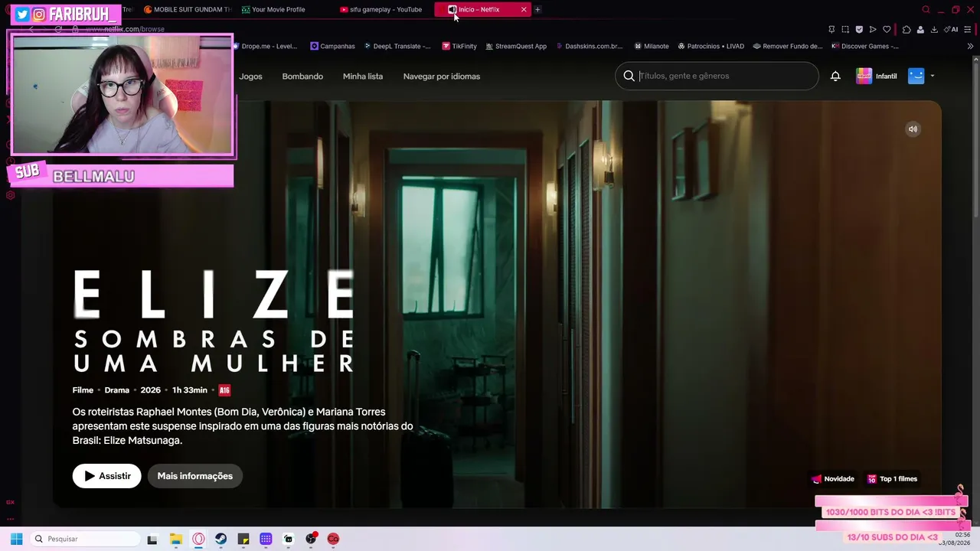The width and height of the screenshot is (980, 551).
Task: Click the Netflix search magnifier icon
Action: click(629, 76)
